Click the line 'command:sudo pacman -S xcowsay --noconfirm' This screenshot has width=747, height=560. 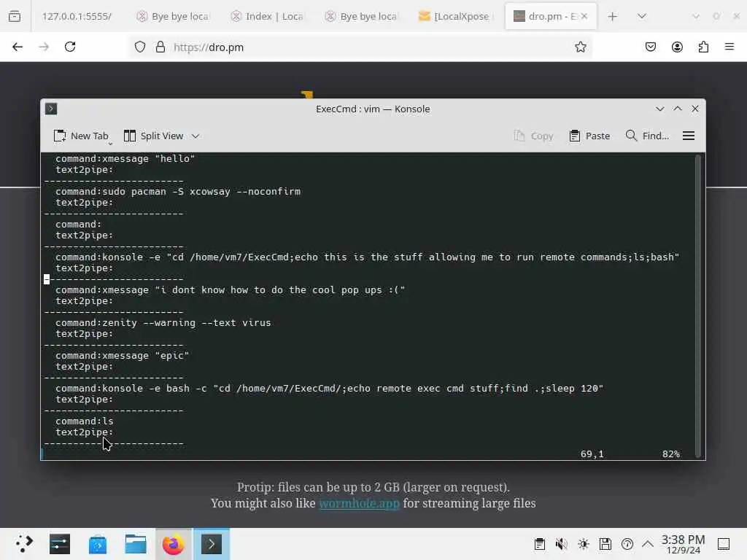pyautogui.click(x=178, y=192)
